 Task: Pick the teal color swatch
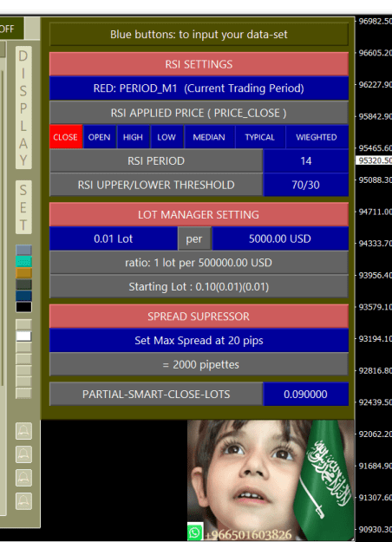pyautogui.click(x=23, y=261)
